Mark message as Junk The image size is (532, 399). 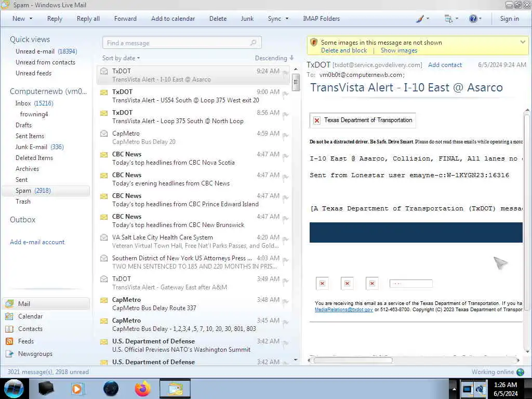[x=247, y=19]
